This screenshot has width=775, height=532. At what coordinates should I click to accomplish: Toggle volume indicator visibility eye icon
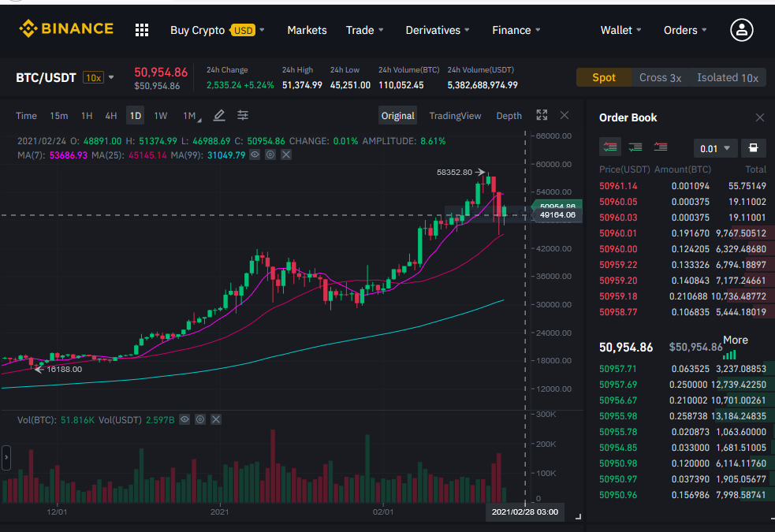point(184,419)
